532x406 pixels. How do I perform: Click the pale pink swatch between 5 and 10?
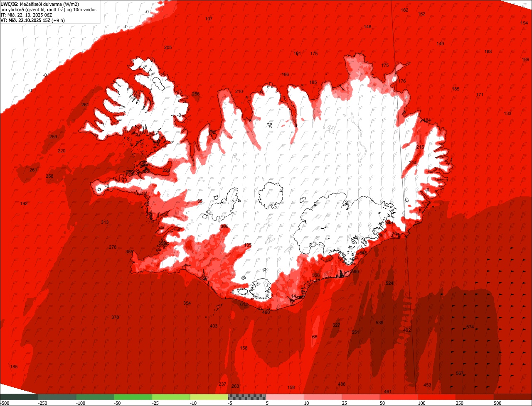tap(285, 397)
